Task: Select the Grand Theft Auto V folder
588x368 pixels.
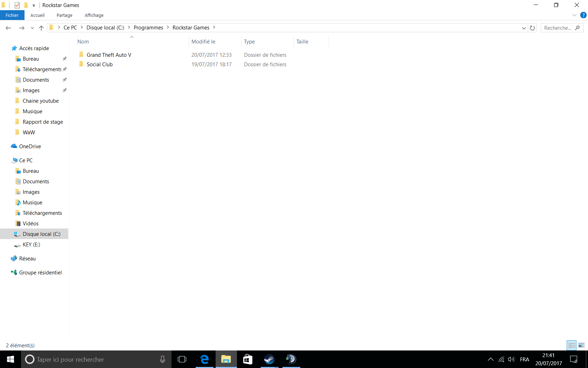Action: [x=109, y=55]
